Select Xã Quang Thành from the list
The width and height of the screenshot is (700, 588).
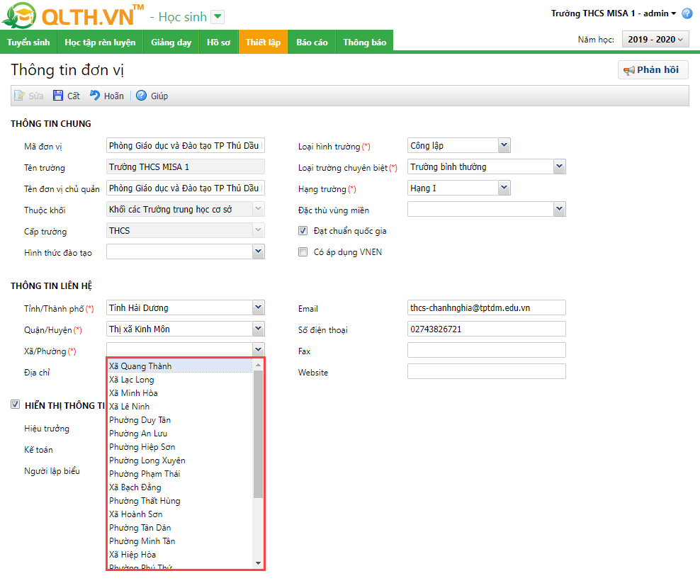coord(180,366)
